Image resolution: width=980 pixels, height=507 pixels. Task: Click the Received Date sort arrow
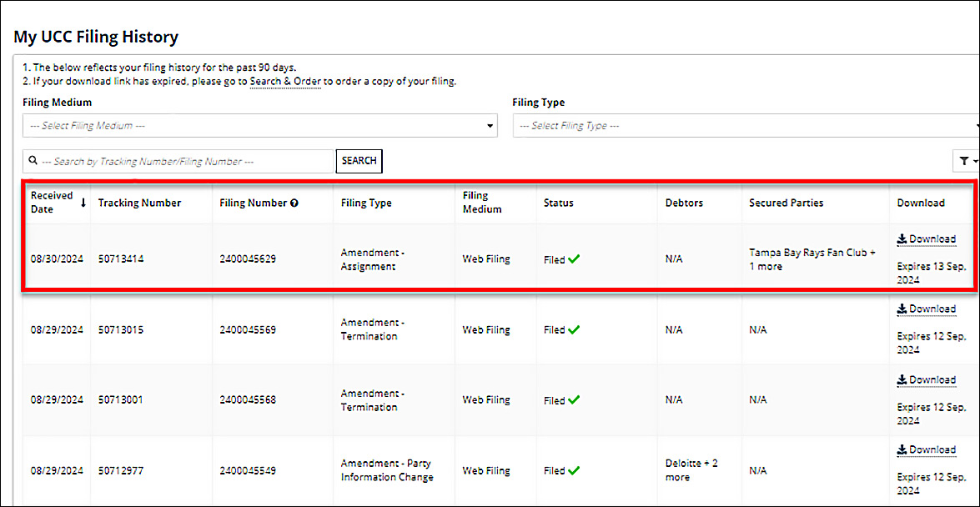(83, 203)
